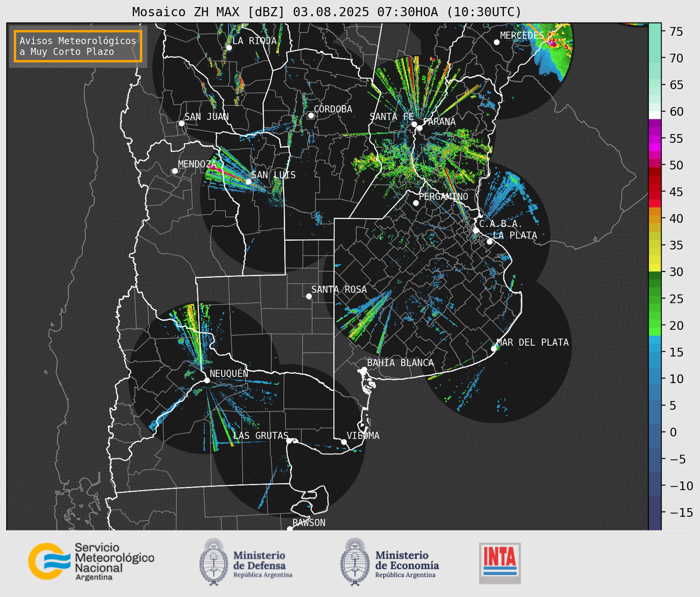Click the NEUQUÉN label text

(x=229, y=373)
